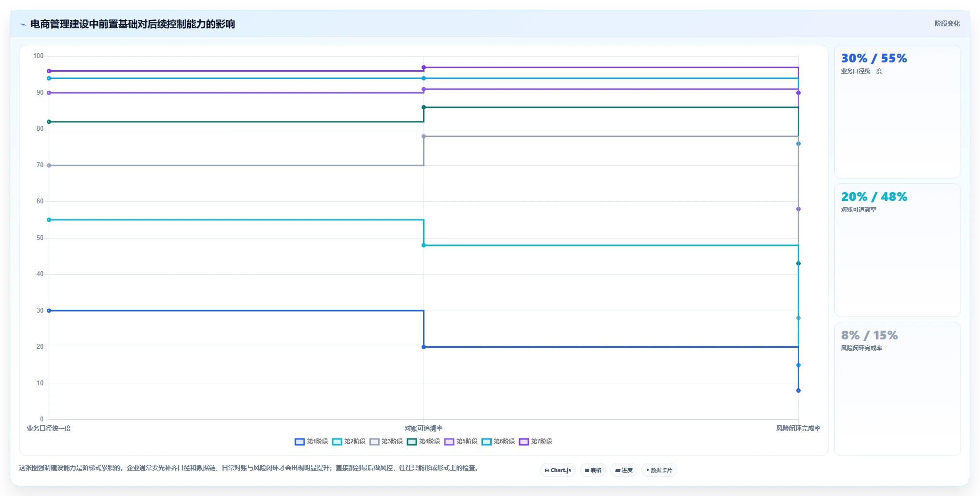The width and height of the screenshot is (980, 496).
Task: Click 第2阶段 point at 48 on 对账可追溯率
Action: [423, 245]
